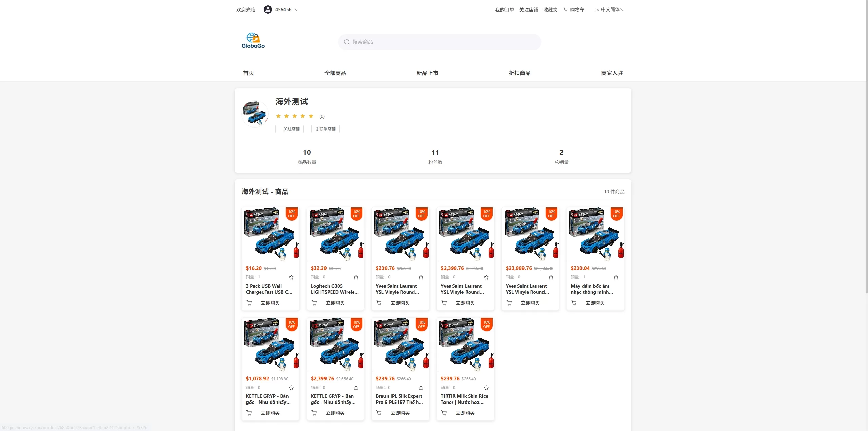The image size is (868, 431).
Task: Click the user avatar icon next to 456456
Action: (x=268, y=9)
